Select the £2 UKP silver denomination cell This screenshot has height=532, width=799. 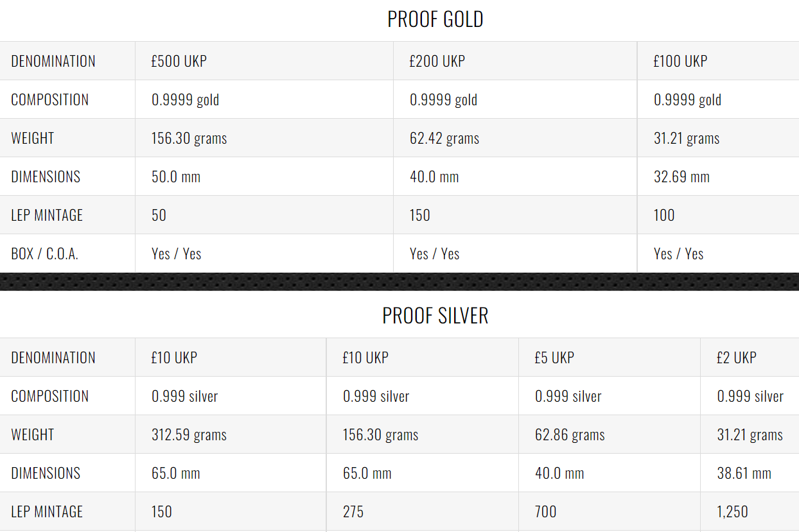[x=750, y=357]
